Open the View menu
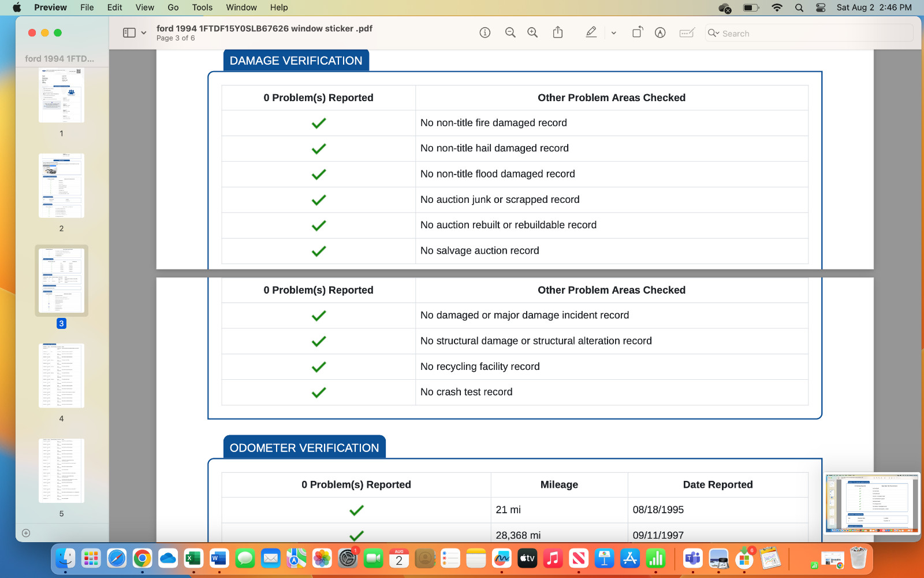924x578 pixels. pos(144,8)
